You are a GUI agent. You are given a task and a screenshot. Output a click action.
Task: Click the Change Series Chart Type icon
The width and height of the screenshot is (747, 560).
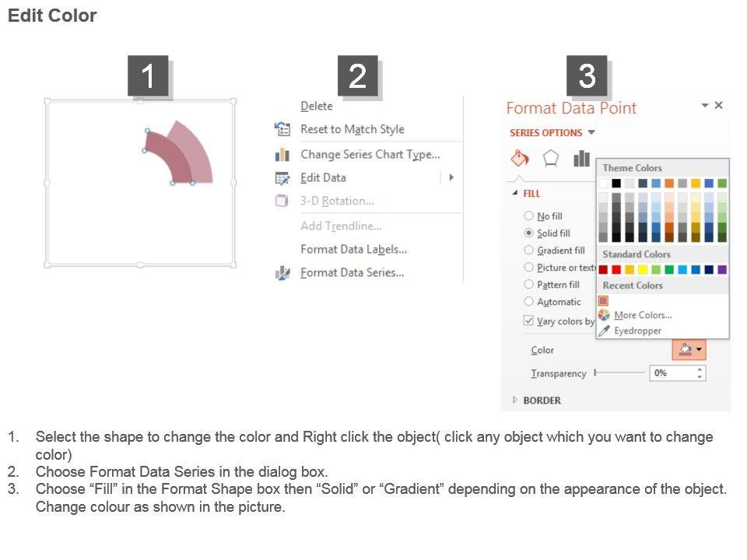tap(282, 155)
